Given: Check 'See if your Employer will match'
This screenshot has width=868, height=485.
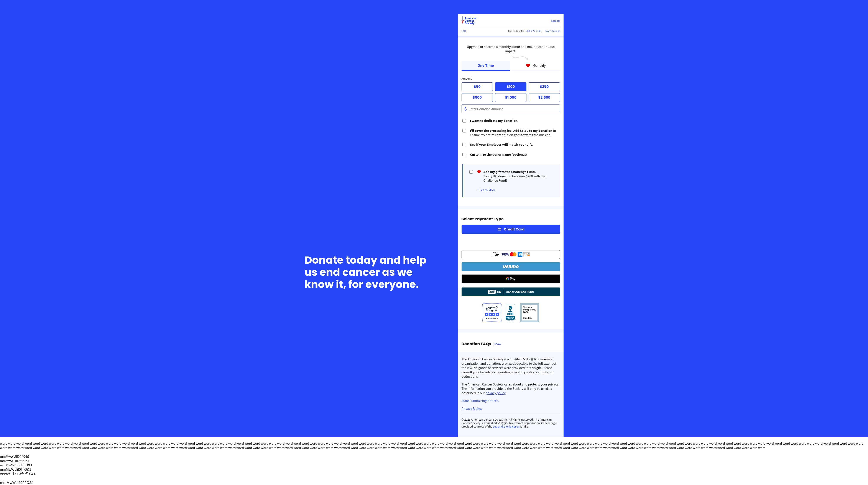Looking at the screenshot, I should pyautogui.click(x=464, y=144).
